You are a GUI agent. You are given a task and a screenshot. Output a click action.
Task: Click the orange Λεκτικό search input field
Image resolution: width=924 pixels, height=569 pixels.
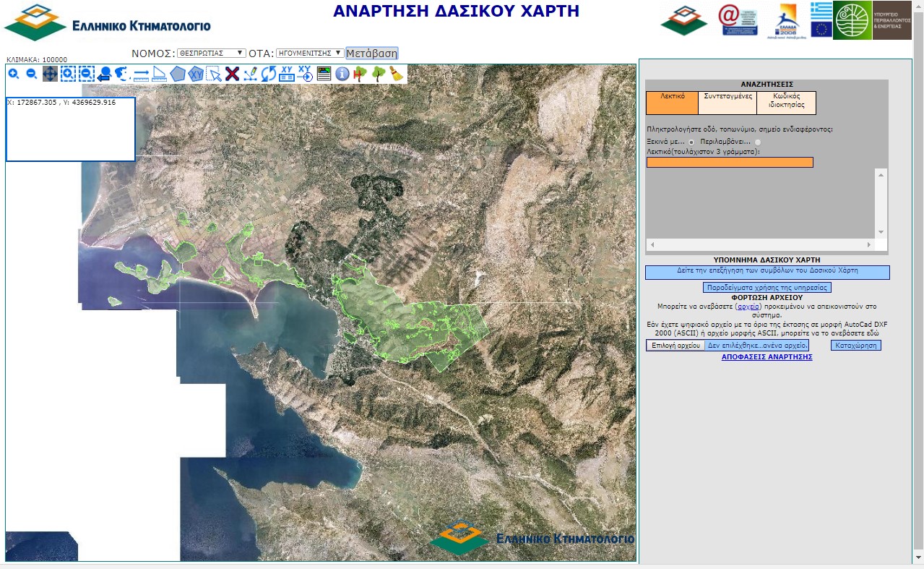click(730, 163)
